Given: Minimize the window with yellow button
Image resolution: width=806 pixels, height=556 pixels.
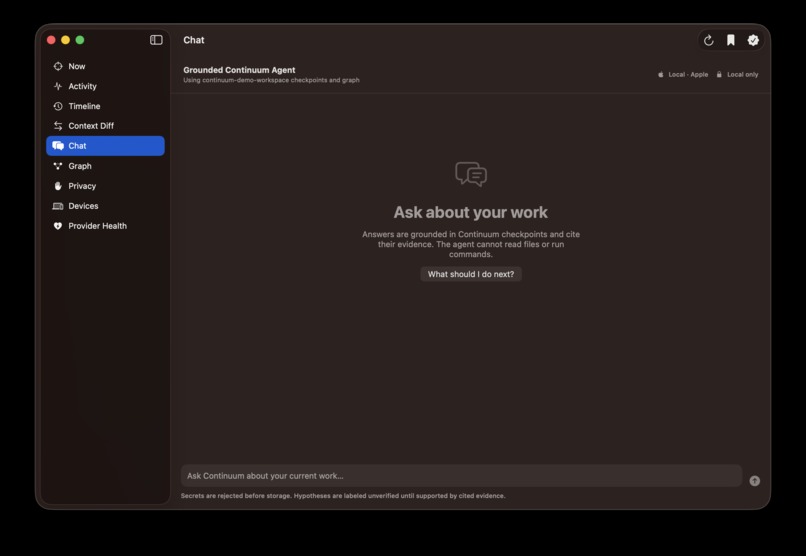Looking at the screenshot, I should tap(65, 40).
